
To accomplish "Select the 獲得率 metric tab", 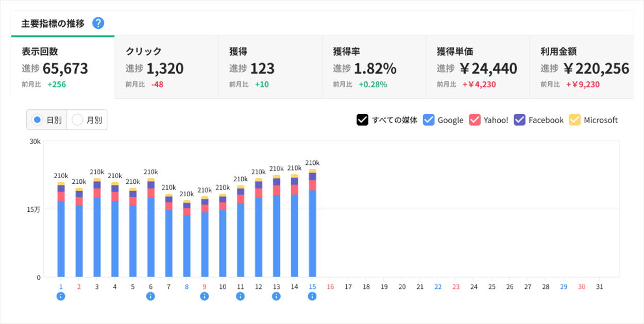I will pos(374,67).
